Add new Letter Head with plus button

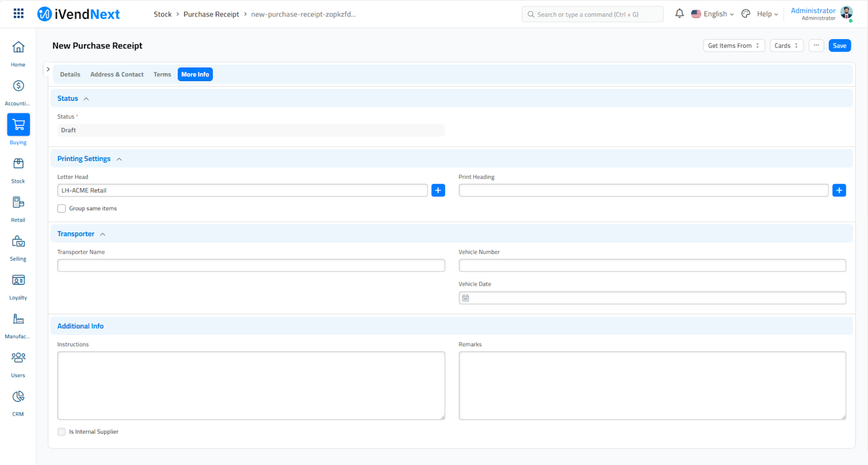click(x=438, y=190)
